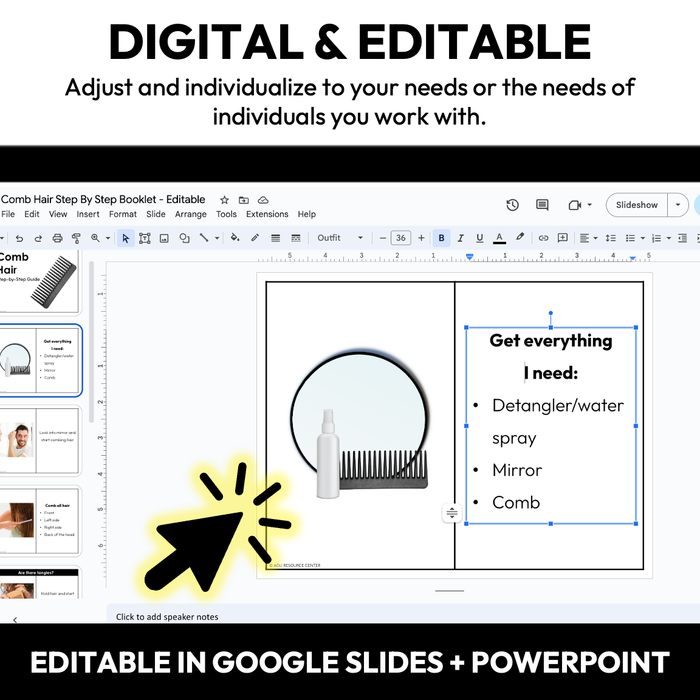Screen dimensions: 700x700
Task: Toggle Bold formatting off
Action: click(442, 238)
